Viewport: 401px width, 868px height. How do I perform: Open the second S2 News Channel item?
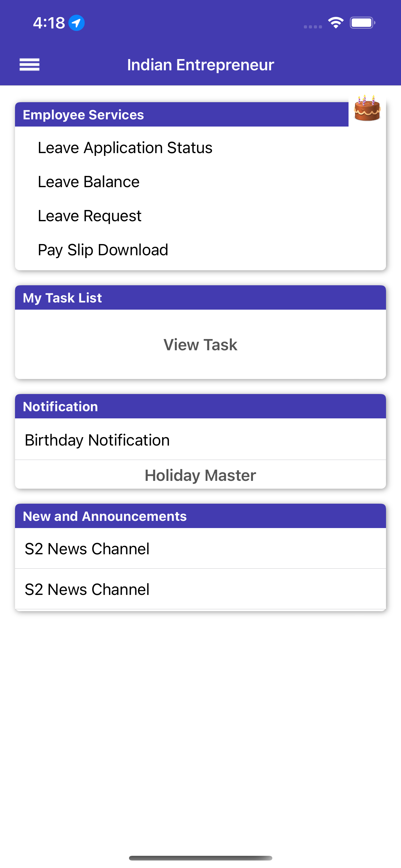87,589
